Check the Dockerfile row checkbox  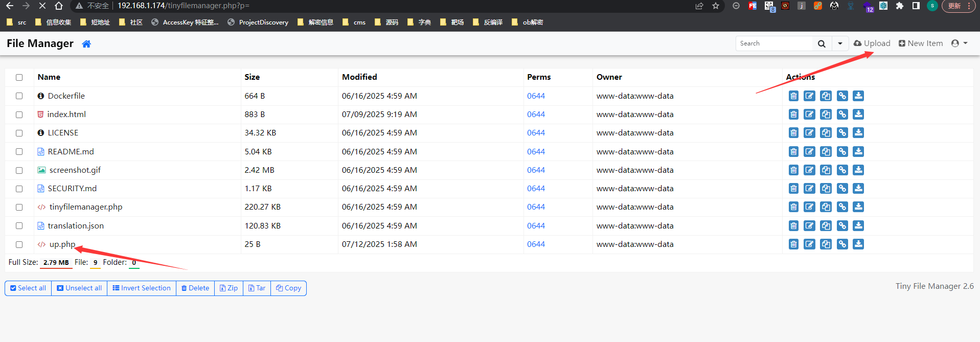tap(19, 96)
